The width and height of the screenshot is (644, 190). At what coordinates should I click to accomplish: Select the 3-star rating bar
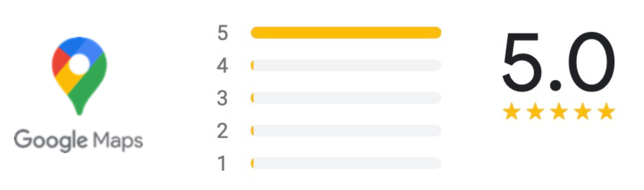(346, 98)
